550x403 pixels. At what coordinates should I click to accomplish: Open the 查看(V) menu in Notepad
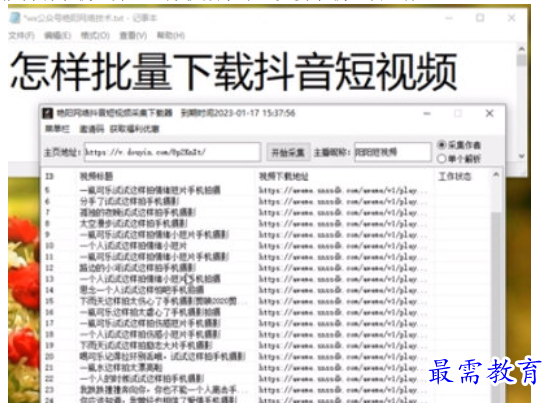coord(133,35)
